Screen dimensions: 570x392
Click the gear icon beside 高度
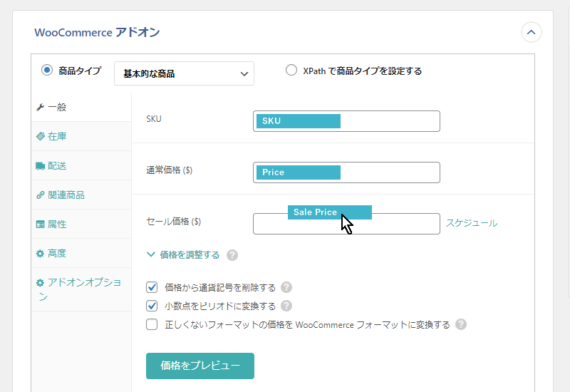click(40, 254)
